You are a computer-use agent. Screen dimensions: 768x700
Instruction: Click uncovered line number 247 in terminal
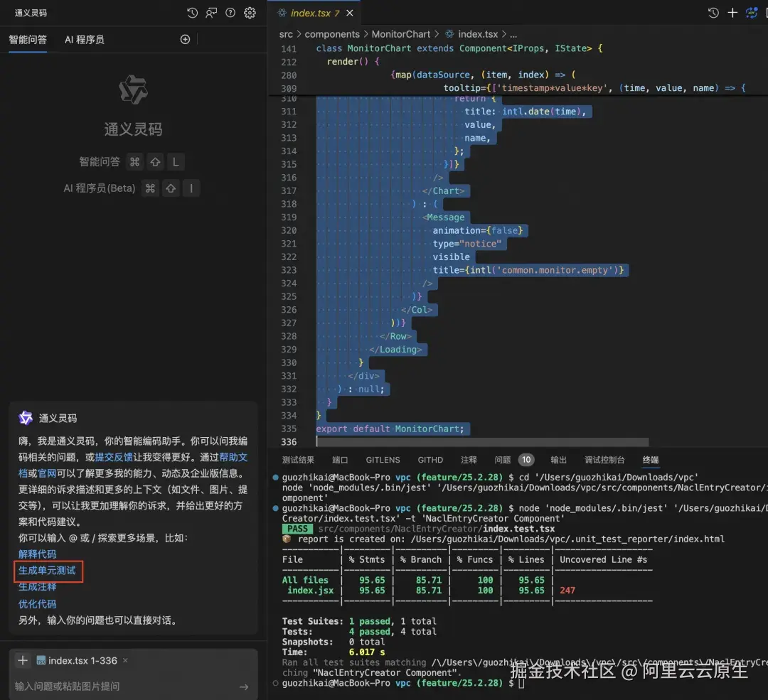567,591
